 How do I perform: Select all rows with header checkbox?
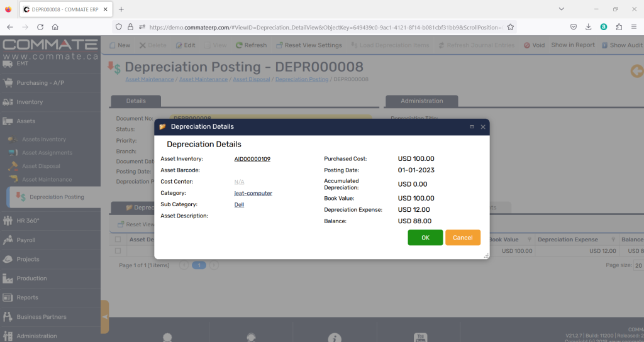pos(118,240)
